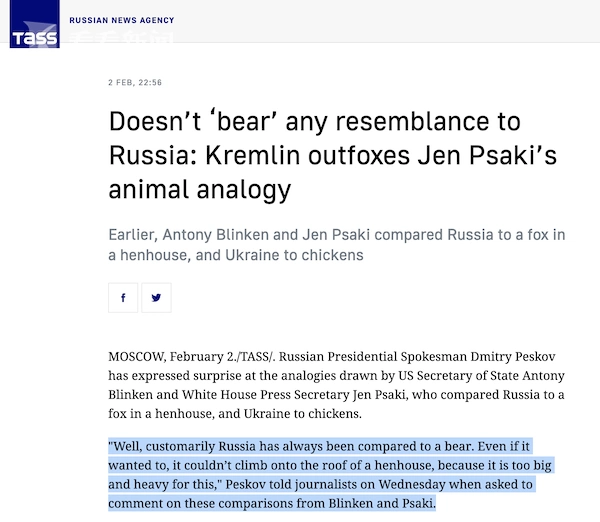
Task: Click the article headline
Action: pyautogui.click(x=333, y=155)
